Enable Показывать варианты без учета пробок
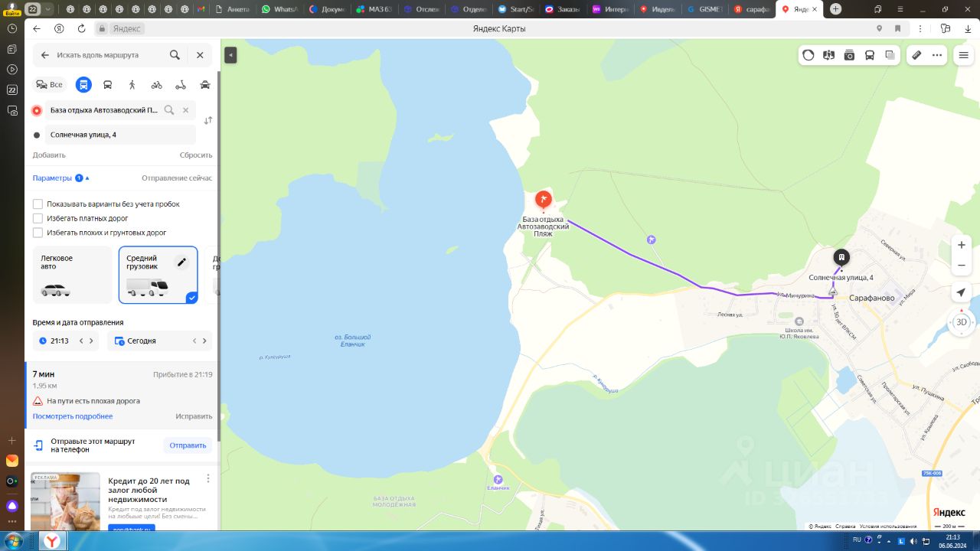The height and width of the screenshot is (551, 980). [38, 204]
